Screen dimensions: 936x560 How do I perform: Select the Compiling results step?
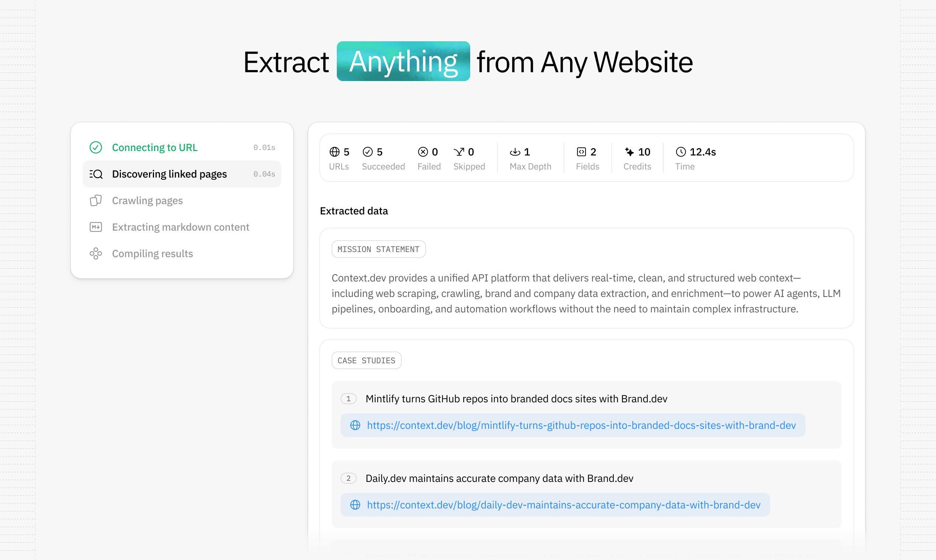point(182,253)
